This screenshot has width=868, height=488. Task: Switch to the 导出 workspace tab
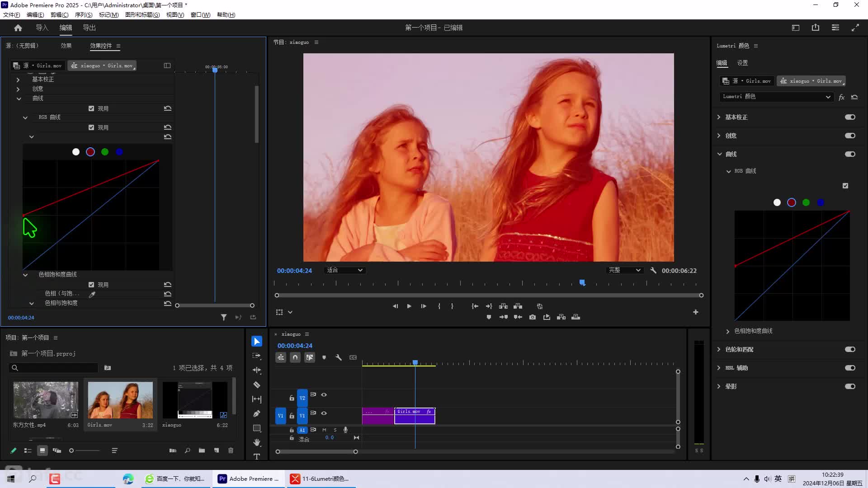click(89, 28)
